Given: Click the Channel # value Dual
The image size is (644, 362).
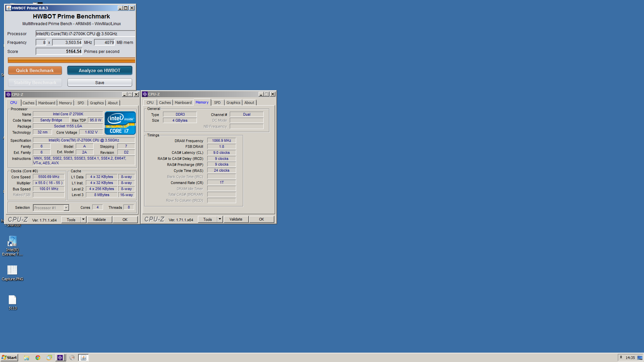Looking at the screenshot, I should [247, 114].
